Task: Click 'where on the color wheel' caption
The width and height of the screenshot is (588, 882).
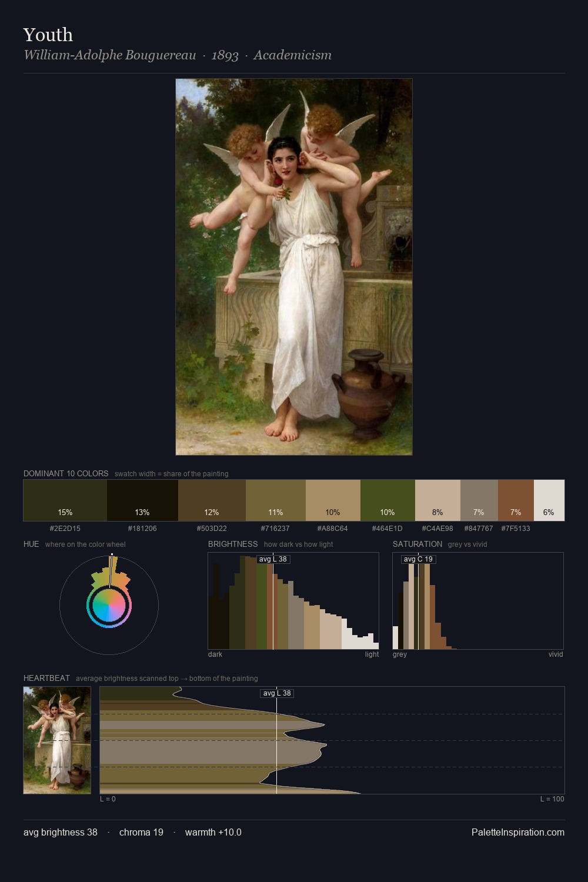Action: point(85,544)
